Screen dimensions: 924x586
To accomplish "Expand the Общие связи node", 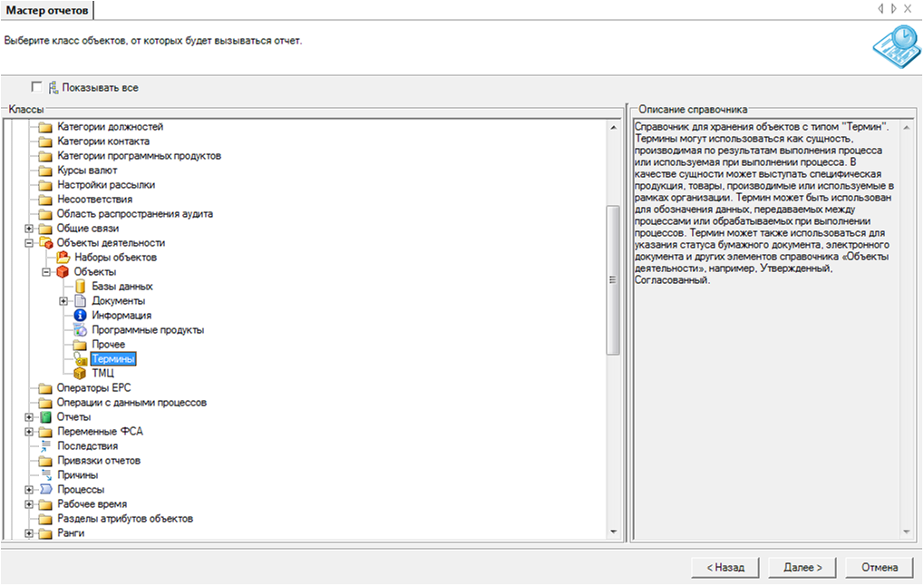I will 29,229.
